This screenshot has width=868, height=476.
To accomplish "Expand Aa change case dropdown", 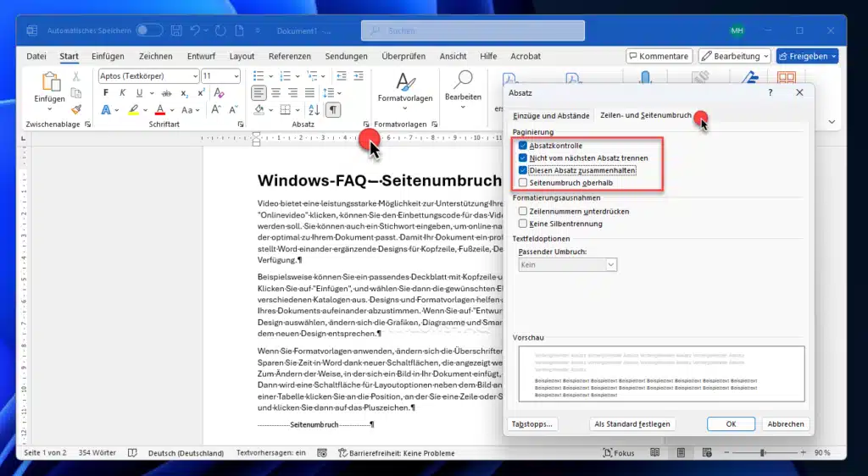I will (198, 110).
